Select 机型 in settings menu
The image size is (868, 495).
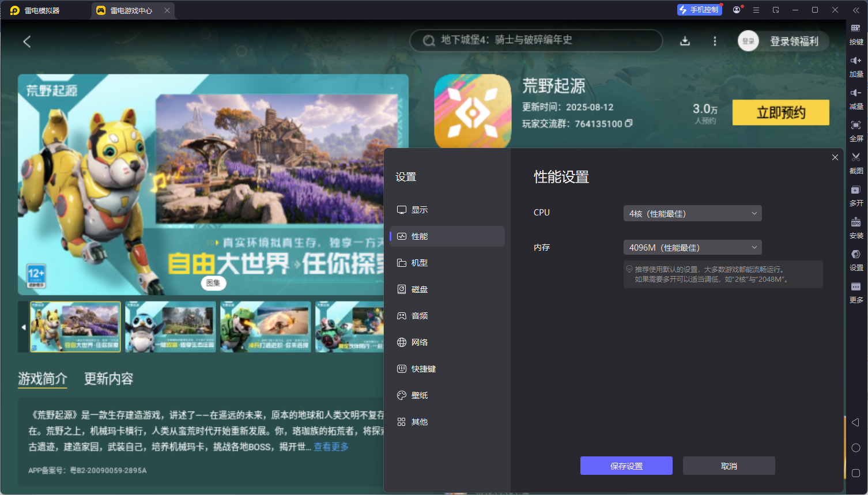[x=447, y=263]
